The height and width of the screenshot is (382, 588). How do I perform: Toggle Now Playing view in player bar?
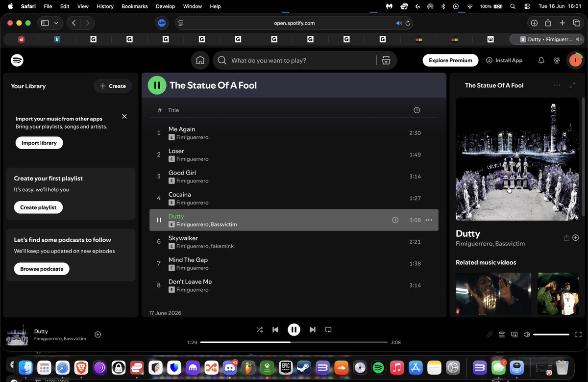click(x=579, y=334)
